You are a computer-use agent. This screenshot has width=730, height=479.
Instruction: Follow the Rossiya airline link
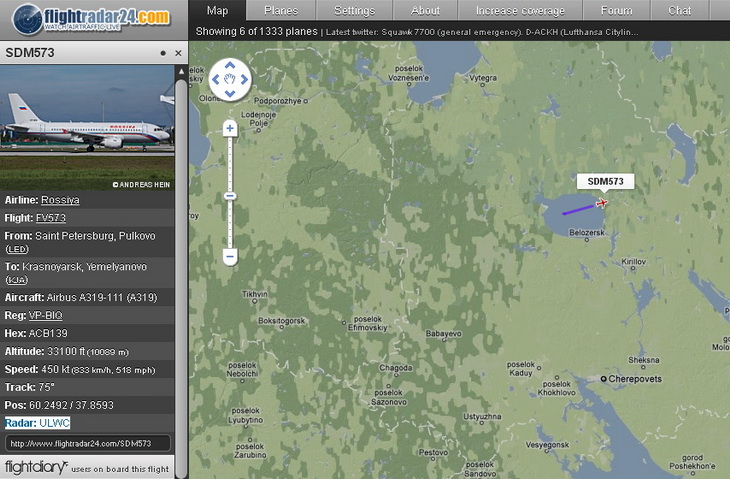click(60, 200)
